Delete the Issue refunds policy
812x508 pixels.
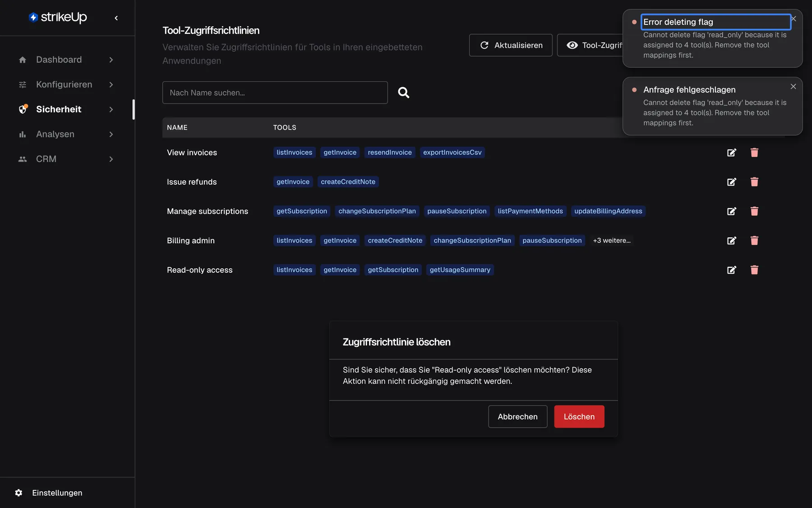point(754,182)
